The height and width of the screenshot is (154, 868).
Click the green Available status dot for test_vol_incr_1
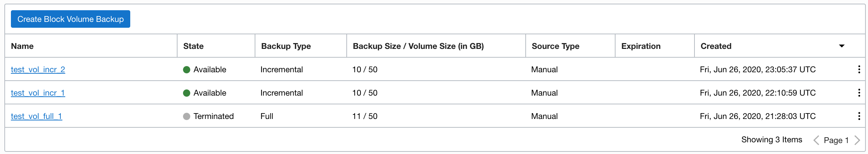[x=187, y=93]
